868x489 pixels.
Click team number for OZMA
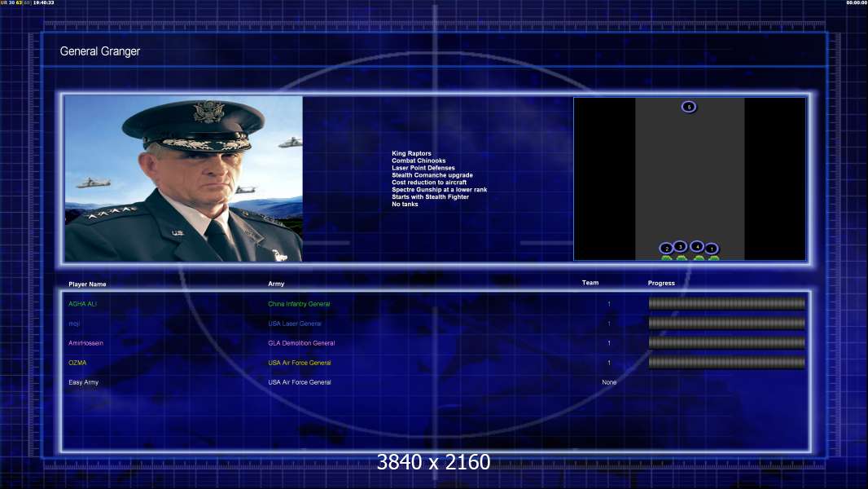609,363
